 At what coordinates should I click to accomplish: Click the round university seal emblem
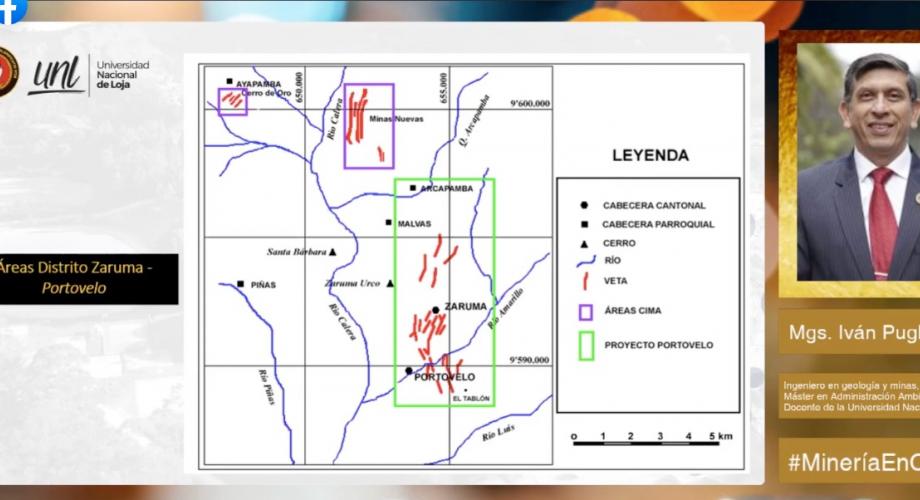tap(7, 71)
